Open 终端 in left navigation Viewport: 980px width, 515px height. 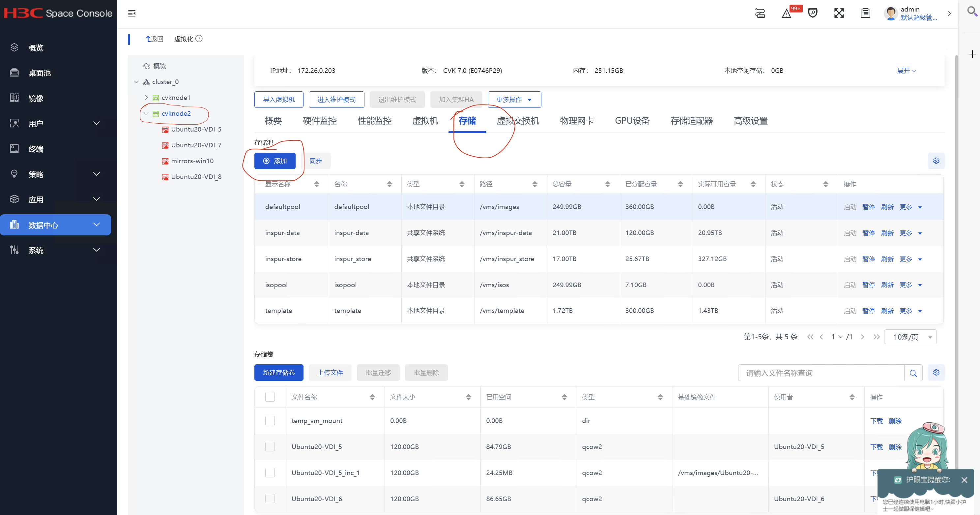tap(36, 149)
